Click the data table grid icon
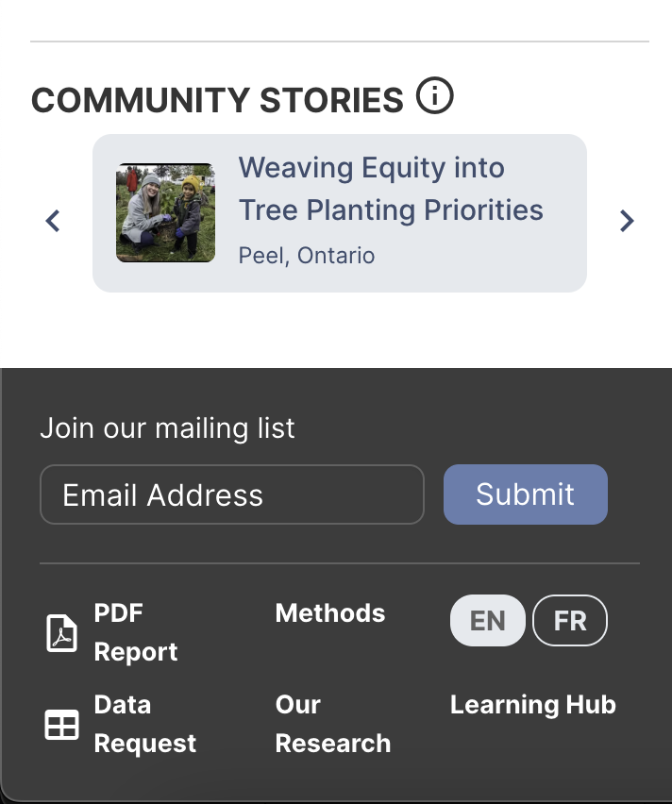This screenshot has height=804, width=672. coord(62,725)
